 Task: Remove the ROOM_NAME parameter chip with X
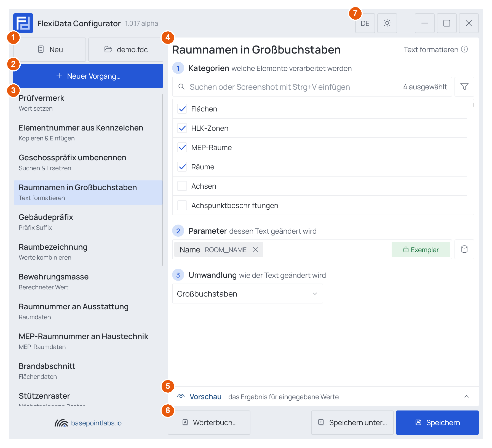click(x=255, y=249)
